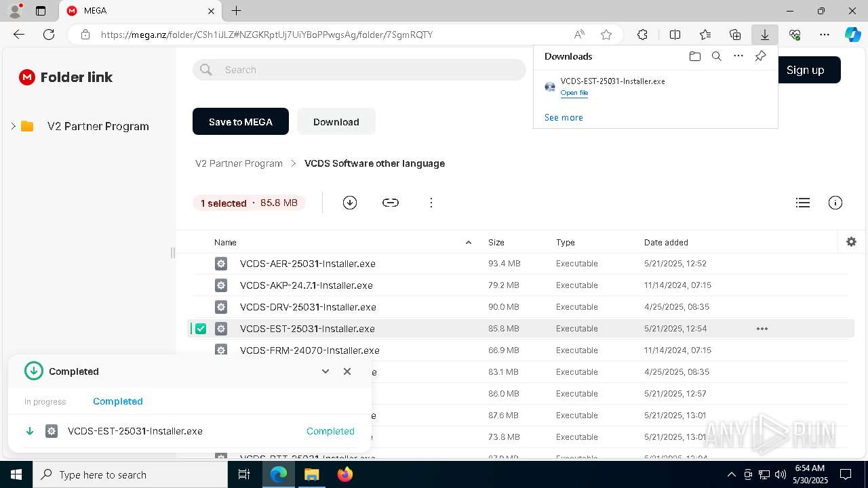
Task: Click the Sign up button
Action: tap(806, 70)
